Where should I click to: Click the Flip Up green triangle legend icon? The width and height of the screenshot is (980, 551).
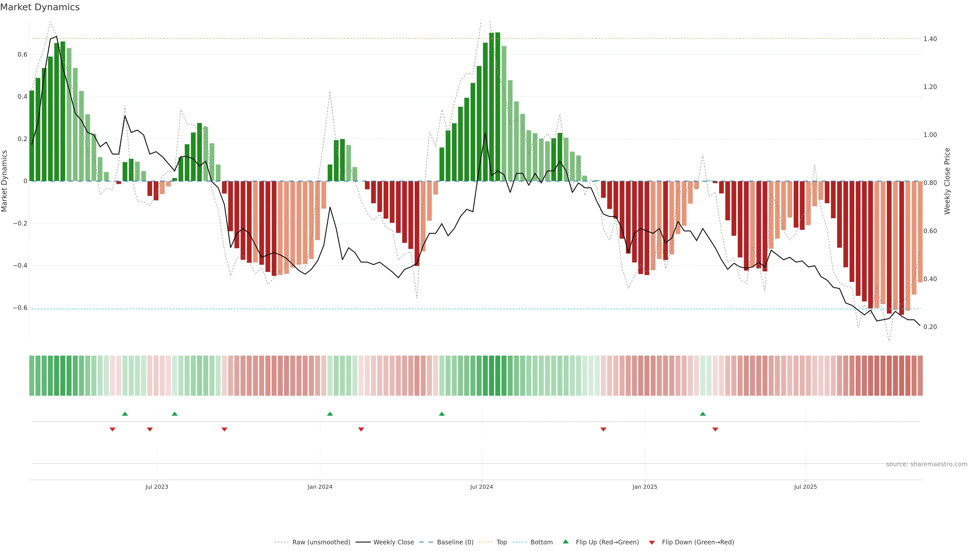point(566,542)
